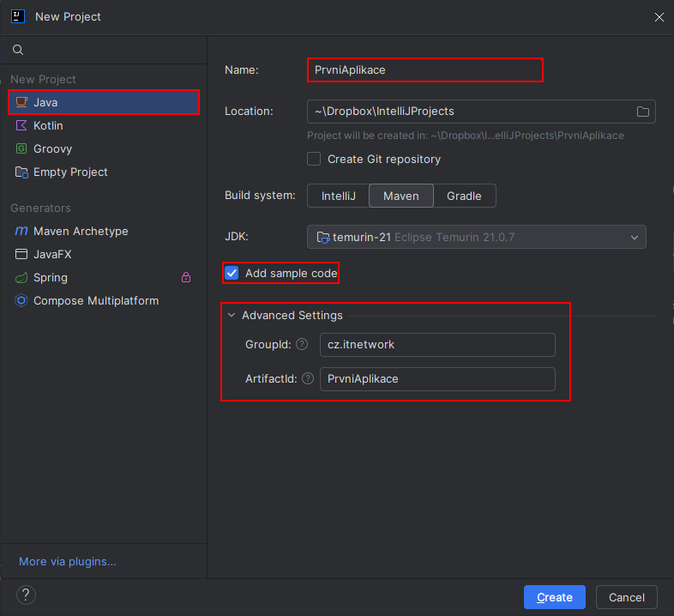674x616 pixels.
Task: Choose Compose Multiplatform generator
Action: (x=104, y=300)
